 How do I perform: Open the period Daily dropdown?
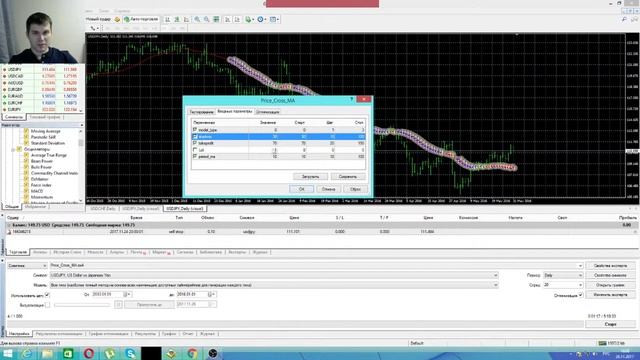point(580,276)
